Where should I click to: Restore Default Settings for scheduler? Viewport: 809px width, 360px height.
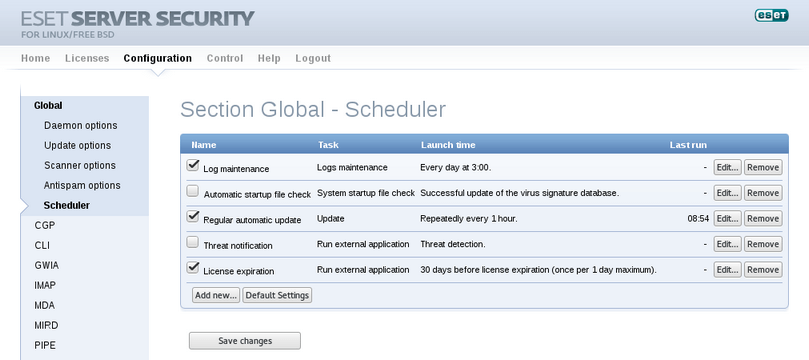(277, 295)
